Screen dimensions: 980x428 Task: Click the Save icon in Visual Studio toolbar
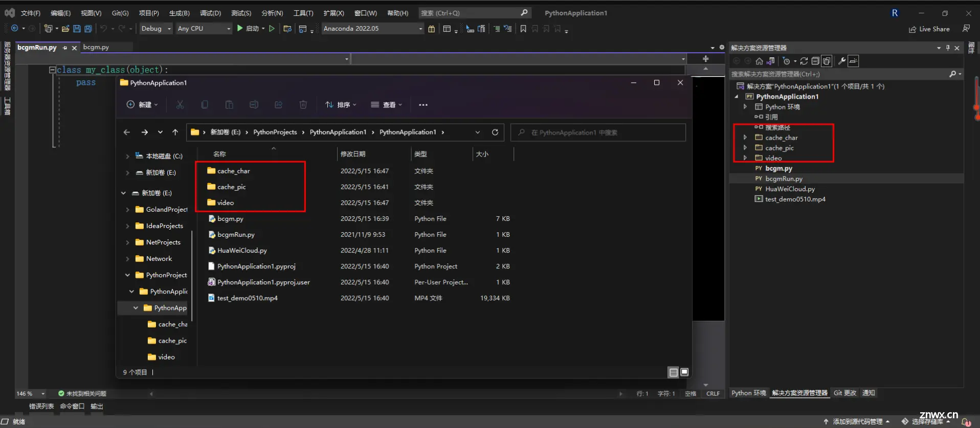click(77, 29)
